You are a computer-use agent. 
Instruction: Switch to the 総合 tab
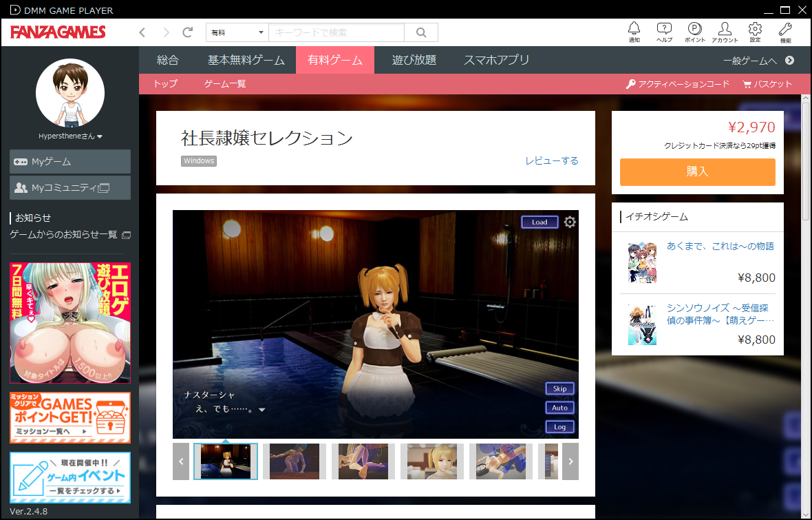pyautogui.click(x=168, y=60)
